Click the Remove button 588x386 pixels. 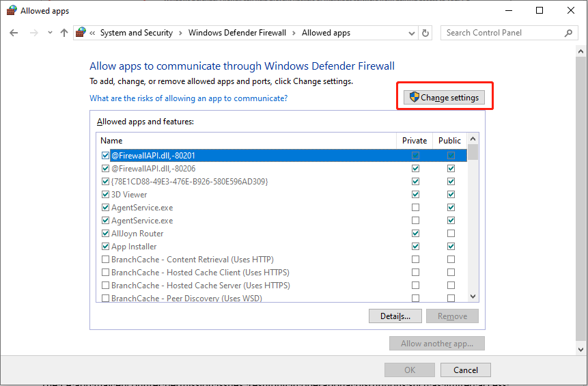pos(452,316)
